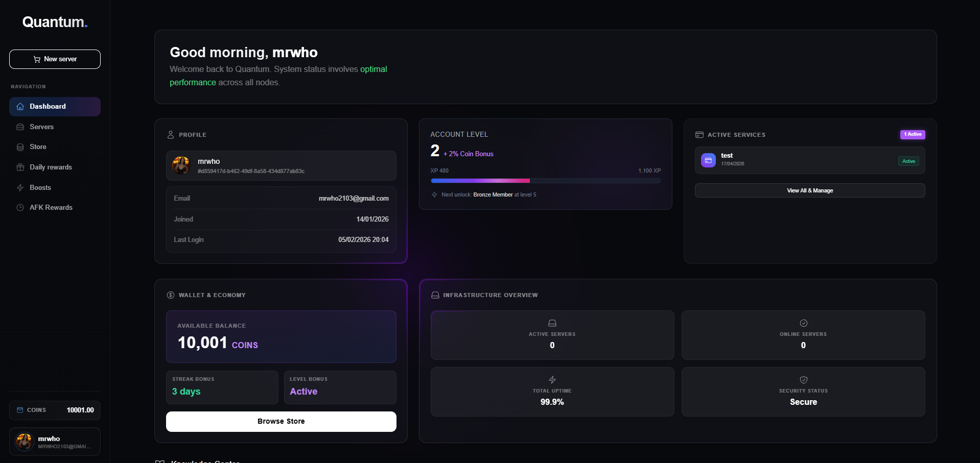
Task: Click the 1 Active badge
Action: [913, 134]
